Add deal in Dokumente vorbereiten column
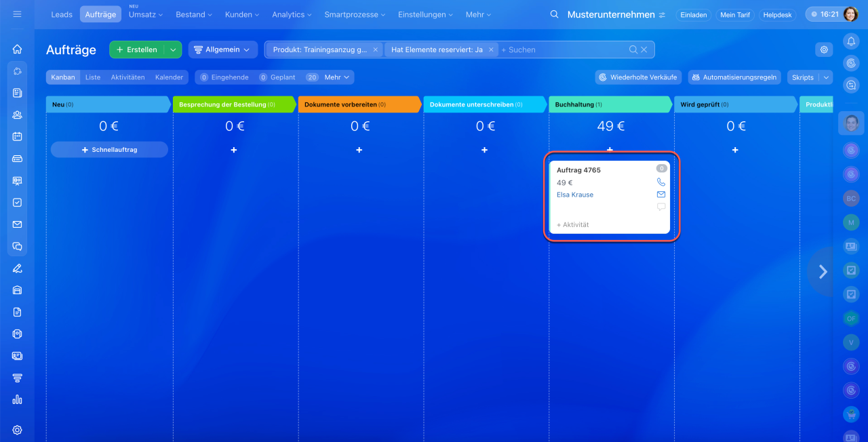This screenshot has height=442, width=868. (359, 150)
